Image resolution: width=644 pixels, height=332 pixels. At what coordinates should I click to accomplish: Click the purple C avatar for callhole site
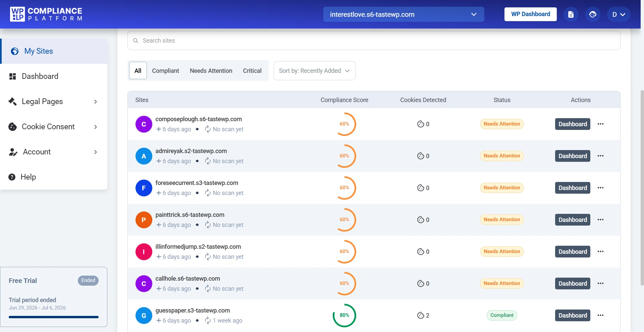(144, 284)
